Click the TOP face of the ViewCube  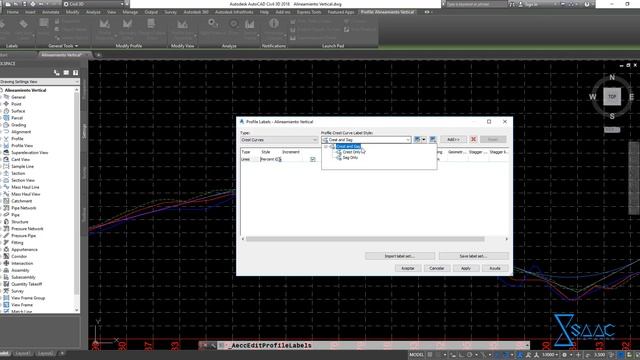click(612, 97)
